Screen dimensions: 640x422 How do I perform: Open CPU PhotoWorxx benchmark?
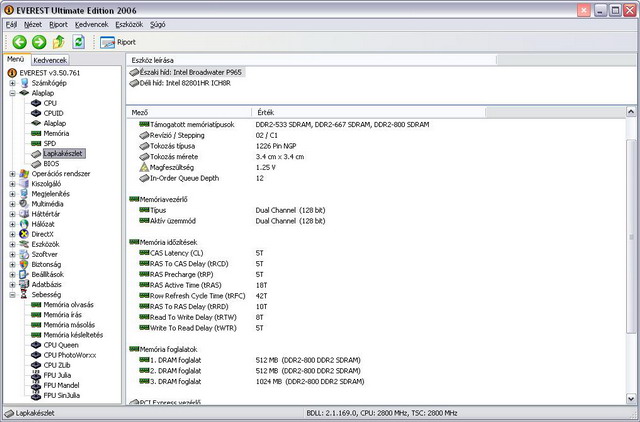coord(70,355)
